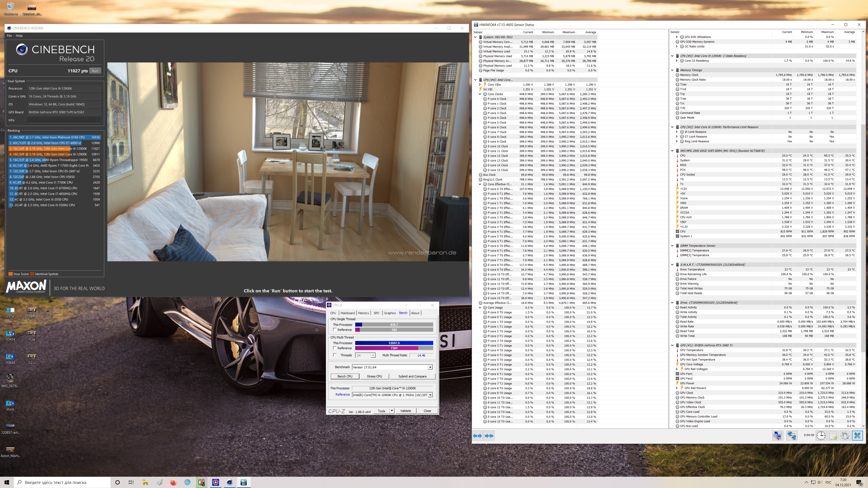
Task: Open HWiNFO sensor settings gear icon
Action: (845, 436)
